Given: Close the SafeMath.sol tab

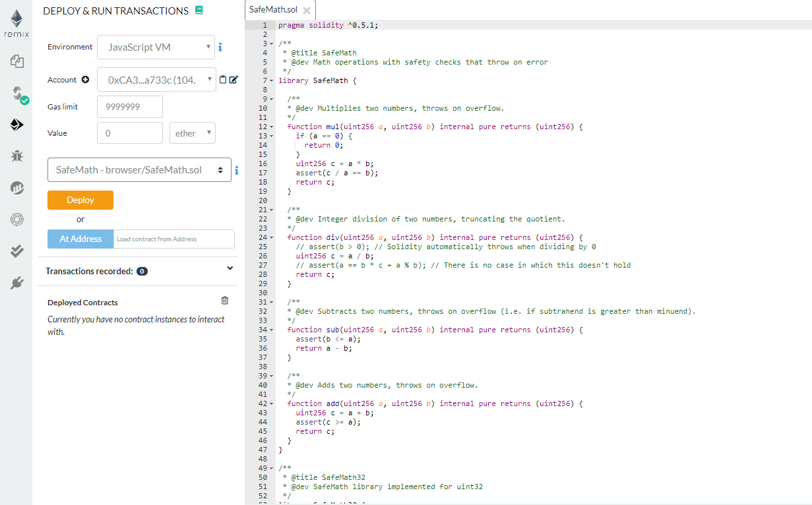Looking at the screenshot, I should click(306, 11).
